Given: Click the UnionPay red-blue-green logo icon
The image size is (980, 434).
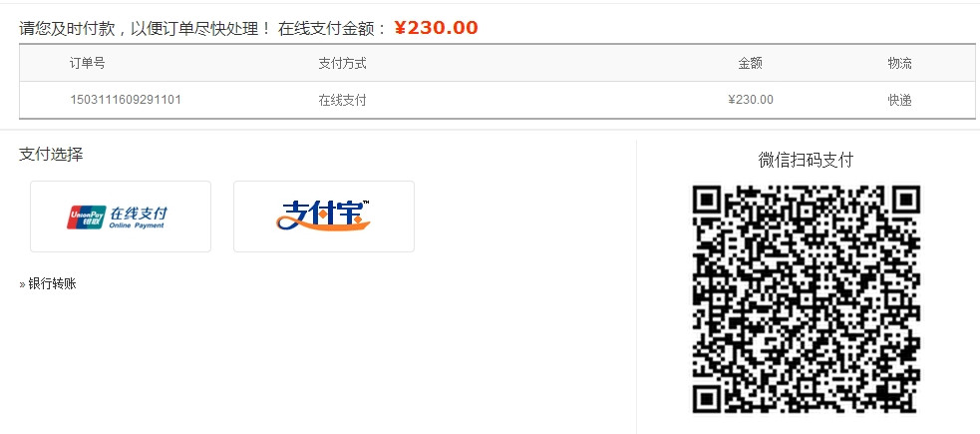Looking at the screenshot, I should click(86, 217).
